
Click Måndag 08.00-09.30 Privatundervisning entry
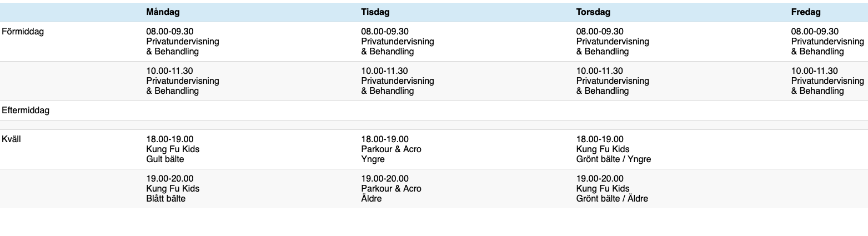pos(183,42)
